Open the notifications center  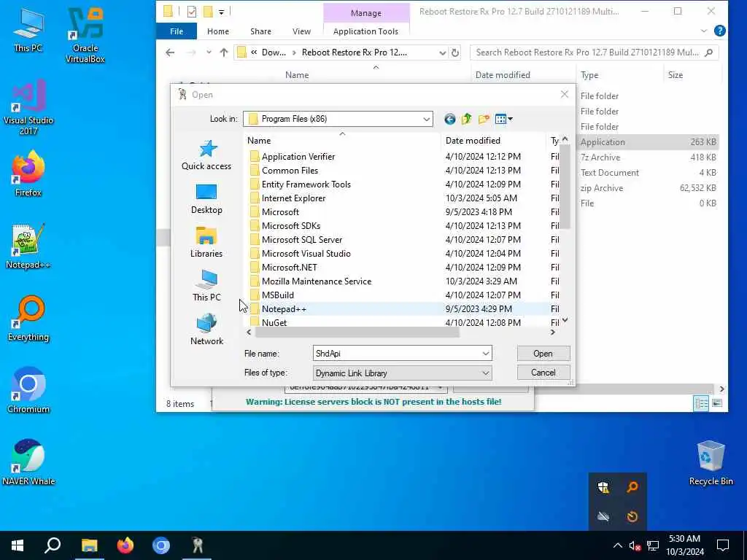click(x=723, y=545)
